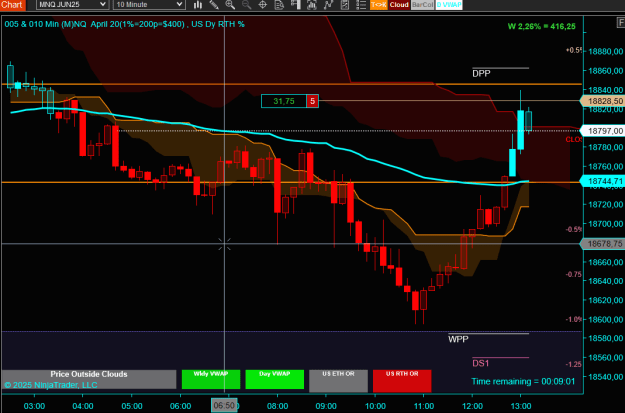Click the 11:00 time axis label
The image size is (625, 413).
pos(424,406)
